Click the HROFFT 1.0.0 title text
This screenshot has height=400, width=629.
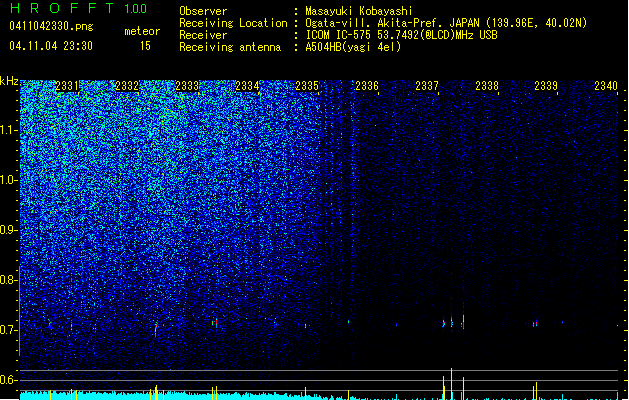coord(78,8)
